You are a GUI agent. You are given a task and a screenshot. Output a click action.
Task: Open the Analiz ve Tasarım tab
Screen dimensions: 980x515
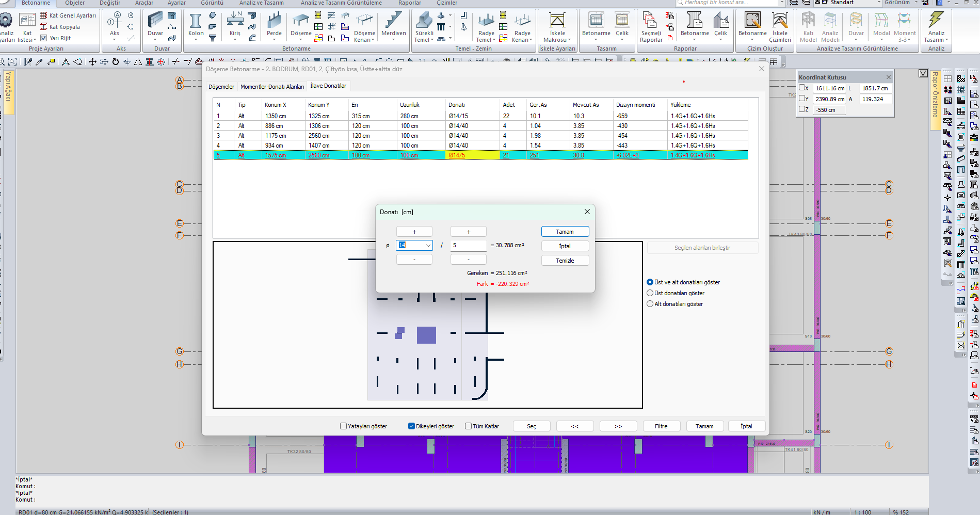[261, 3]
